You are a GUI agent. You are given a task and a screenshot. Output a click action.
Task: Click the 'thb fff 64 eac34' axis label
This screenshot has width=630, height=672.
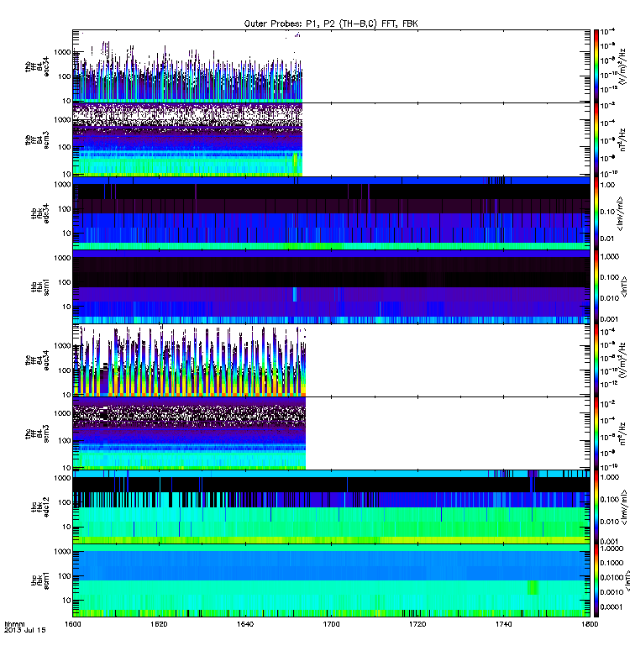coord(37,66)
